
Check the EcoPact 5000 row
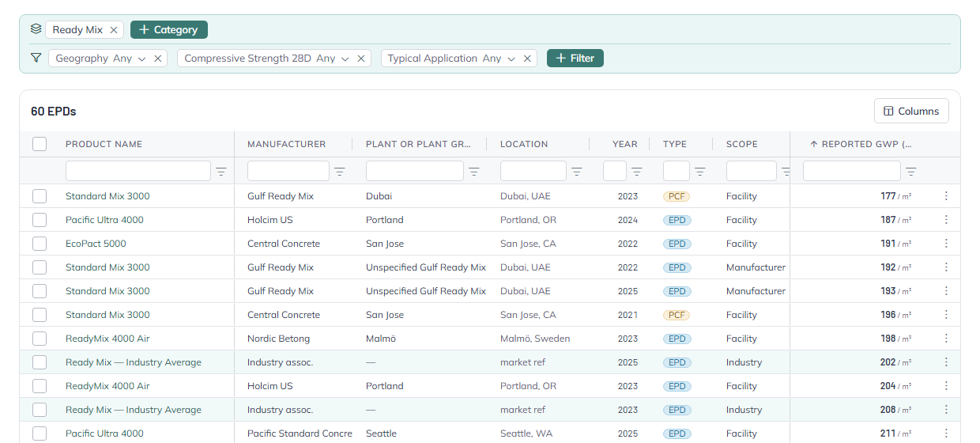[x=40, y=244]
